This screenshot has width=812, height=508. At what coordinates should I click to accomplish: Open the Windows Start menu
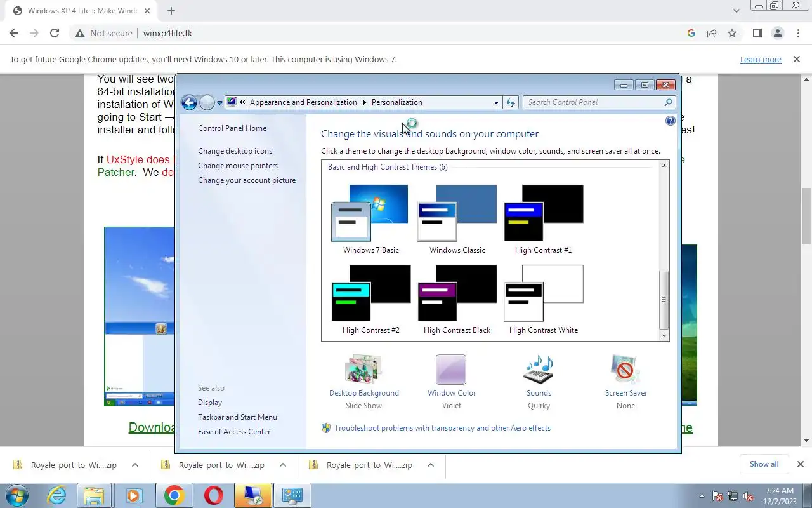coord(17,495)
